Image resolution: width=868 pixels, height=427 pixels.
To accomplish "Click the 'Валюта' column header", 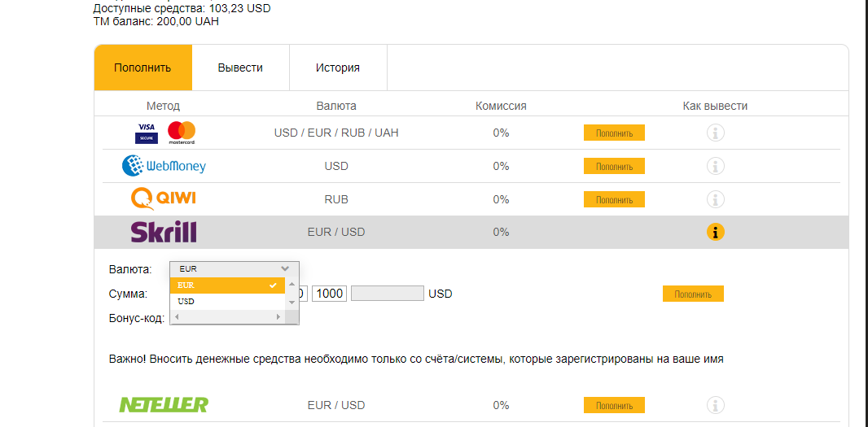I will [336, 107].
